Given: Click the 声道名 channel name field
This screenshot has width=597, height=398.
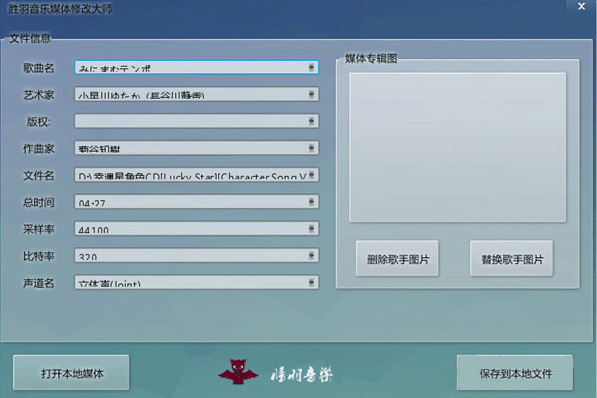Looking at the screenshot, I should (x=196, y=282).
